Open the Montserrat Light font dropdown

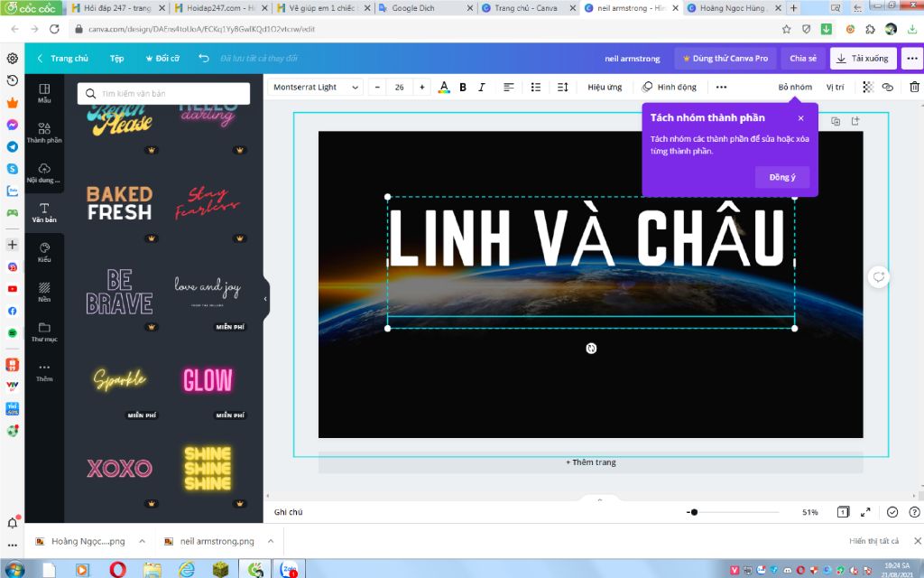pos(315,88)
